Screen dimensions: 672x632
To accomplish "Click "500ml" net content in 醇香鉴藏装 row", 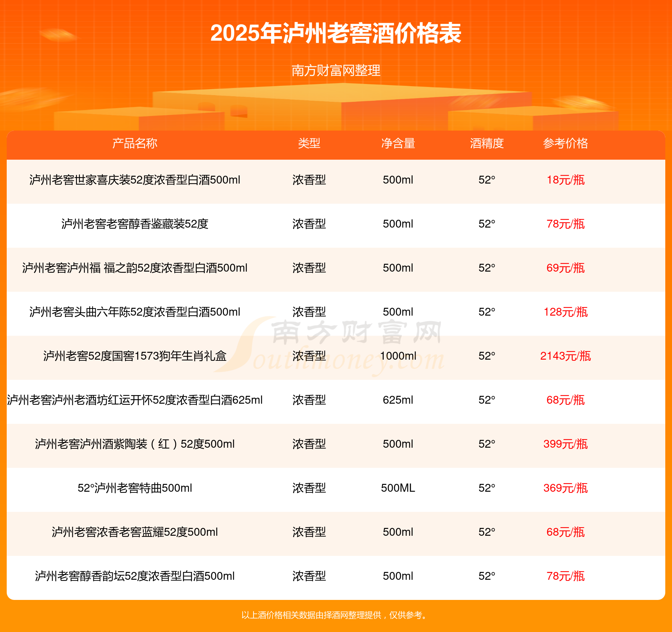I will [x=398, y=224].
